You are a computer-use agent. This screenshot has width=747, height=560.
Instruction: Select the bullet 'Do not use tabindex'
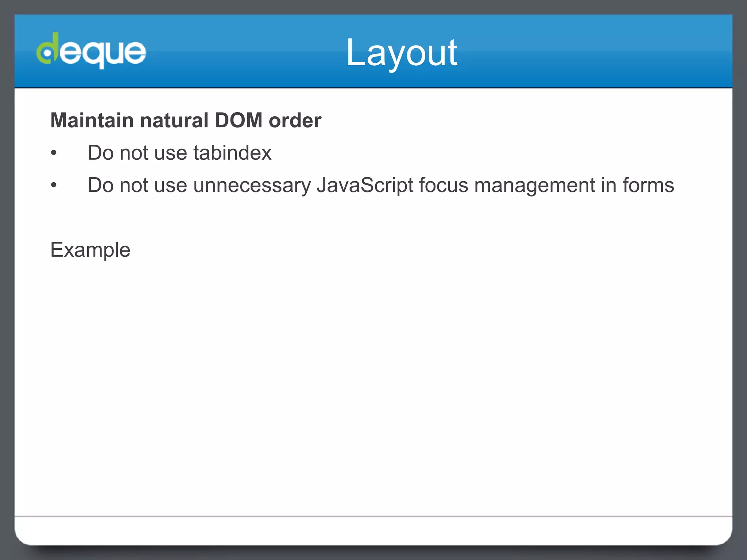[x=179, y=152]
